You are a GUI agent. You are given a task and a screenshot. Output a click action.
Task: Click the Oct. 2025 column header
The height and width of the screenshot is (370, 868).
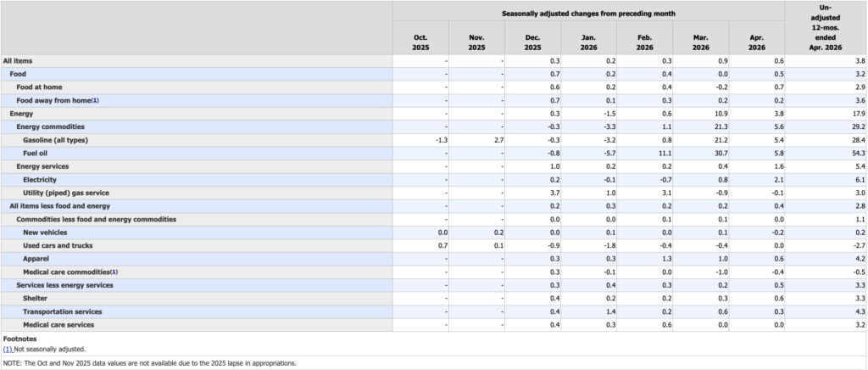(420, 42)
